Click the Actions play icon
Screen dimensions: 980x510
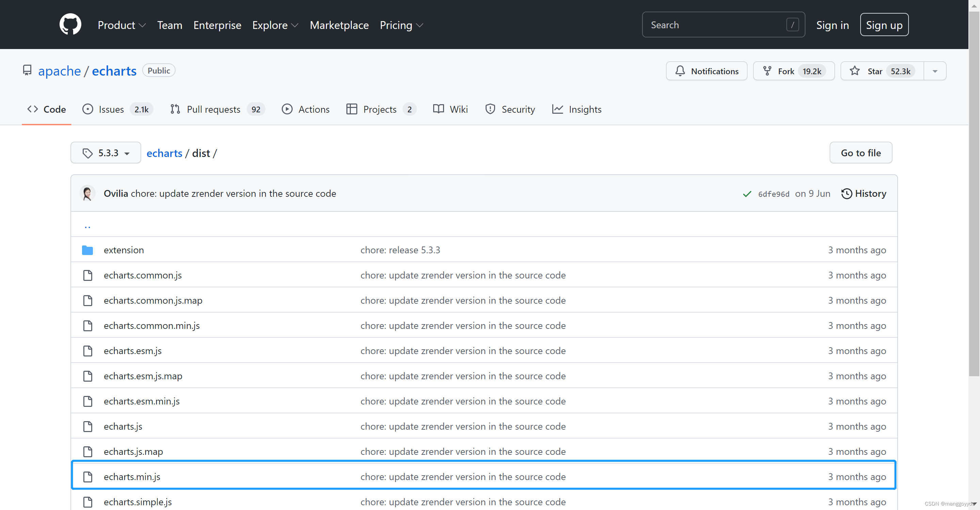(x=287, y=109)
